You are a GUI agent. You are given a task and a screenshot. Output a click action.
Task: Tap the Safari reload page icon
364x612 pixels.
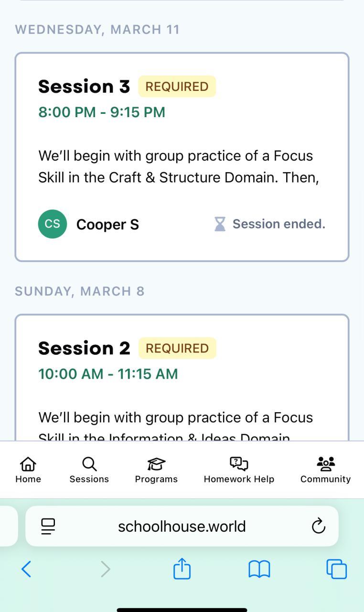tap(318, 526)
